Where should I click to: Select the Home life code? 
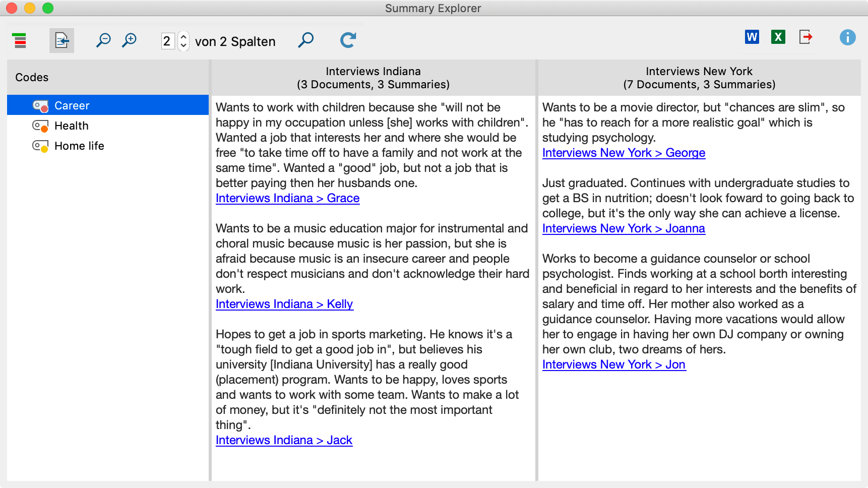coord(108,146)
